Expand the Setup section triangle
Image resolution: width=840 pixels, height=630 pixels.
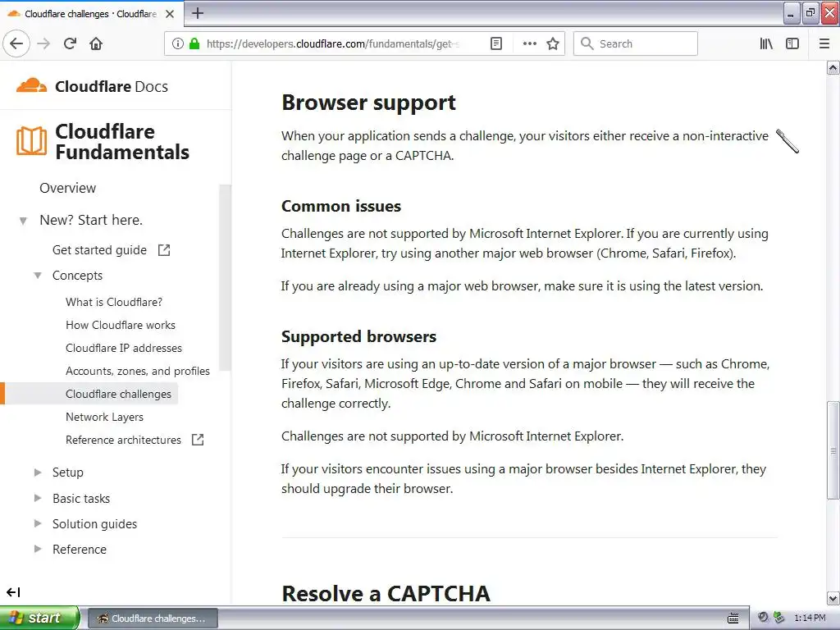(x=38, y=472)
